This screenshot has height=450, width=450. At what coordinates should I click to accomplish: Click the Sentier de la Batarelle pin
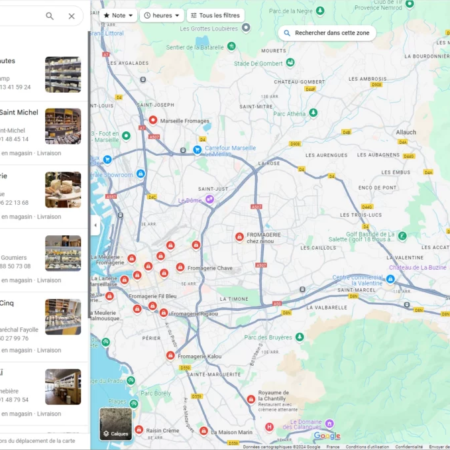231,46
